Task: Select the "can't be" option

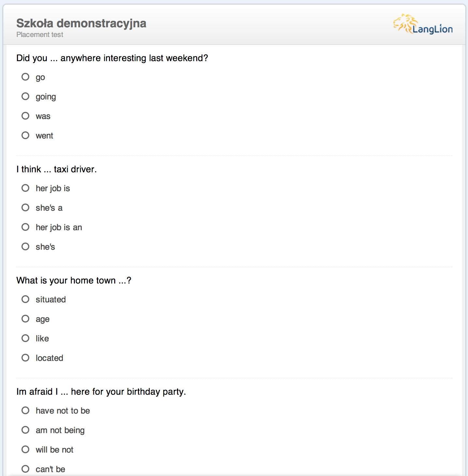Action: point(25,469)
